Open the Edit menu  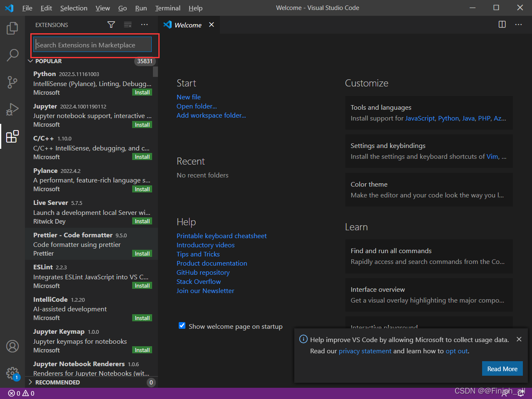coord(46,8)
